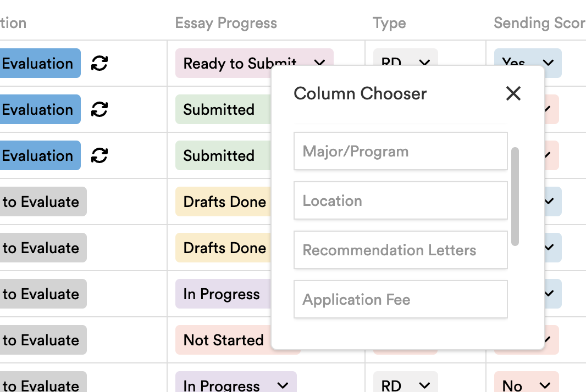Select the Recommendation Letters column item

(401, 250)
